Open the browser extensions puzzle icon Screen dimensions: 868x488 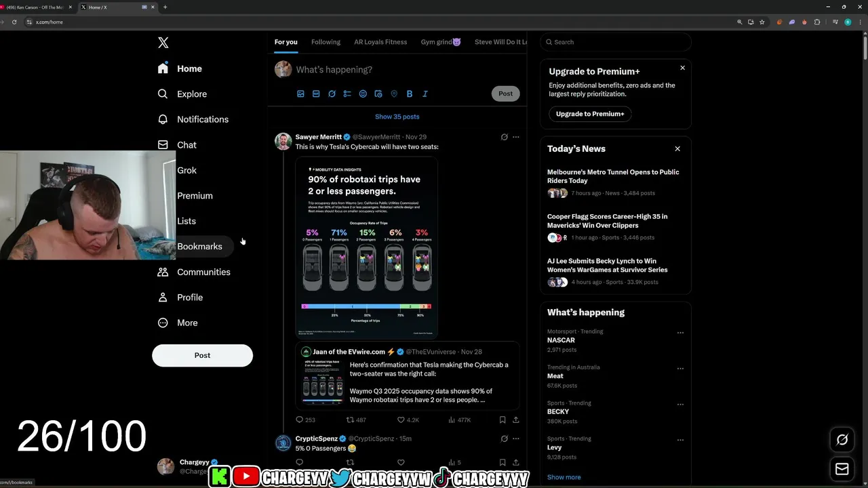[816, 22]
